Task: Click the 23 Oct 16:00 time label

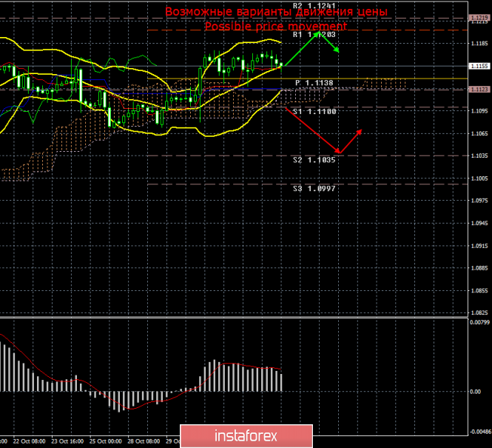Action: 67,441
